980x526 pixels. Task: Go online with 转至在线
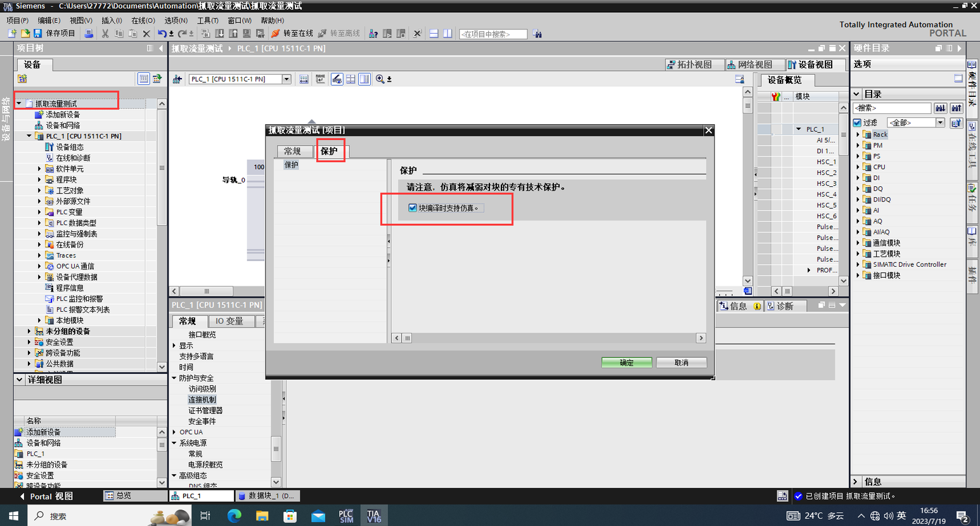292,33
